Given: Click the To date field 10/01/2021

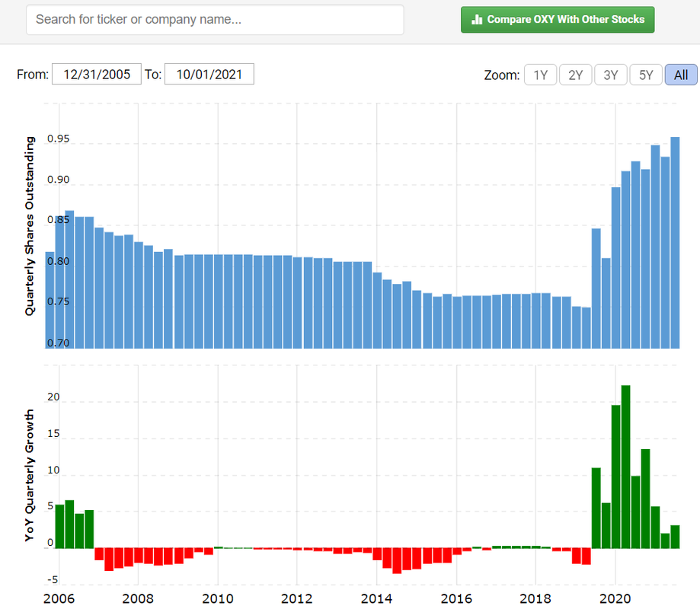Looking at the screenshot, I should [x=209, y=74].
